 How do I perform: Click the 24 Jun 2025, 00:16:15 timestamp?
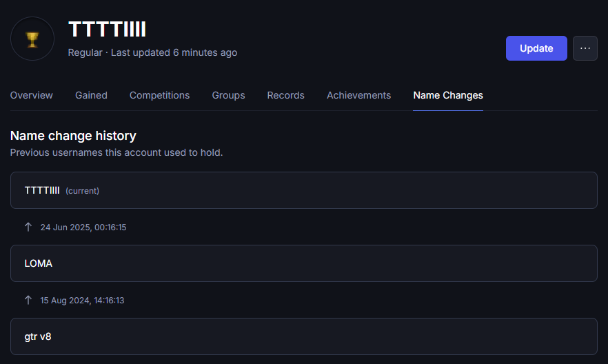pyautogui.click(x=83, y=228)
